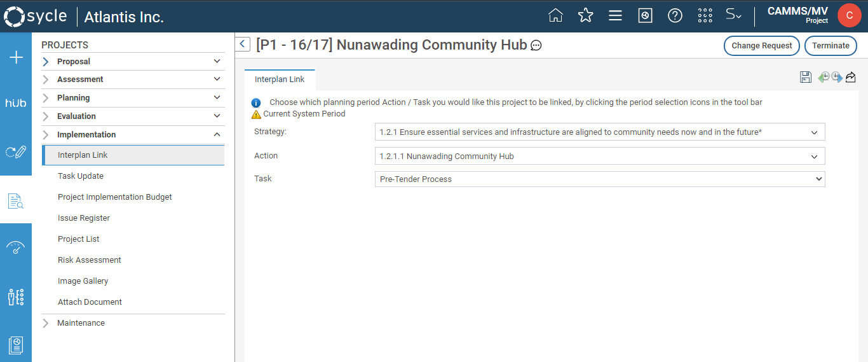This screenshot has height=362, width=868.
Task: Click the plus icon in left sidebar
Action: (16, 58)
